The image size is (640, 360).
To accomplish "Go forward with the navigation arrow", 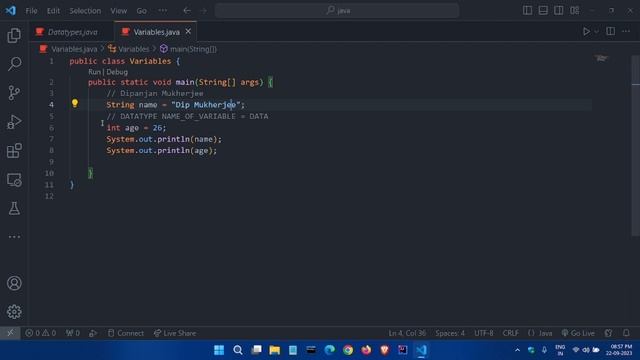I will (x=203, y=11).
